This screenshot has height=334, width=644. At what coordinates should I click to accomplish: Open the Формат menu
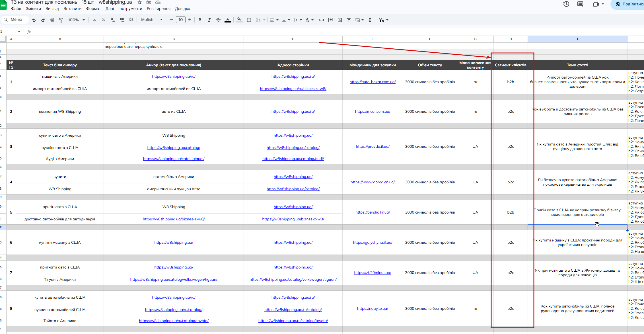[93, 9]
